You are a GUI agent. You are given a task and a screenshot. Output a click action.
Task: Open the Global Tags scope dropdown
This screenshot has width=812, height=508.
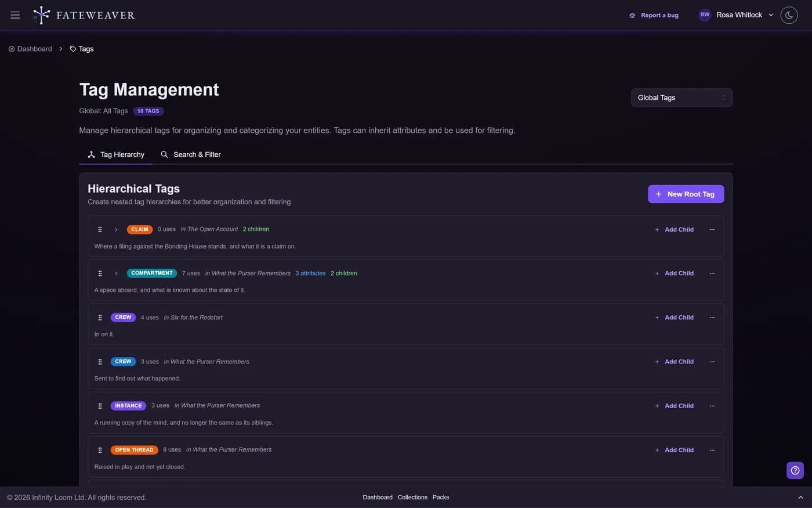(x=681, y=98)
